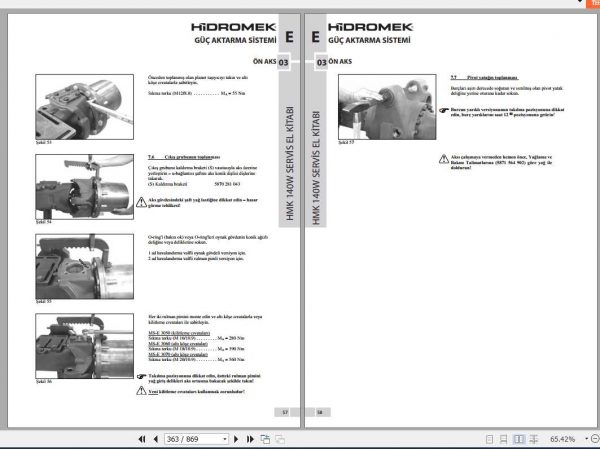
Task: Click 'GÜÇ AKTARMA SİSTEMİ' heading on right page
Action: [369, 40]
